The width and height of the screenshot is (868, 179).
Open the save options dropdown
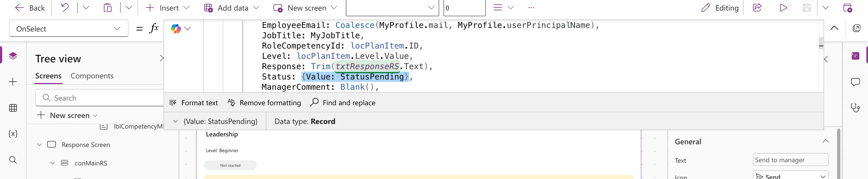pos(825,8)
